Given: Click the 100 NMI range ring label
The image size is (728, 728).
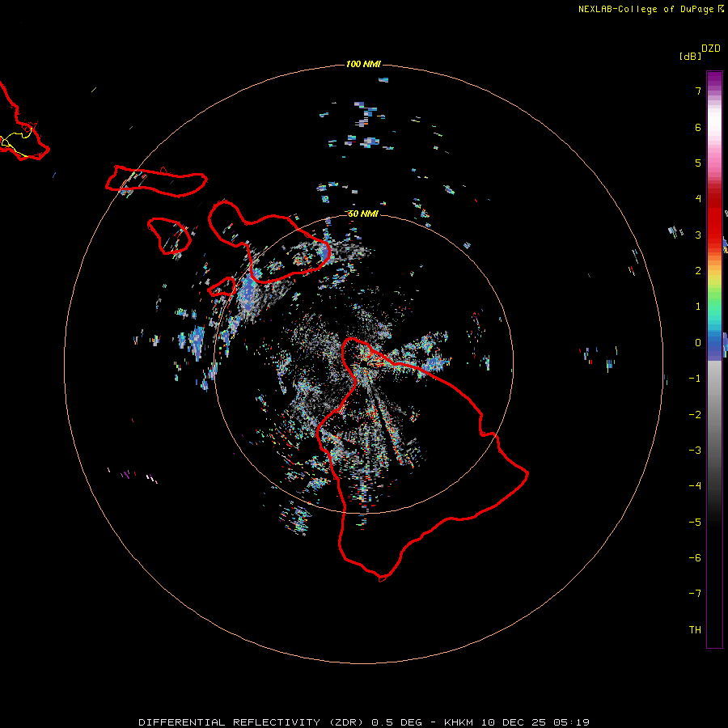Looking at the screenshot, I should pyautogui.click(x=363, y=64).
